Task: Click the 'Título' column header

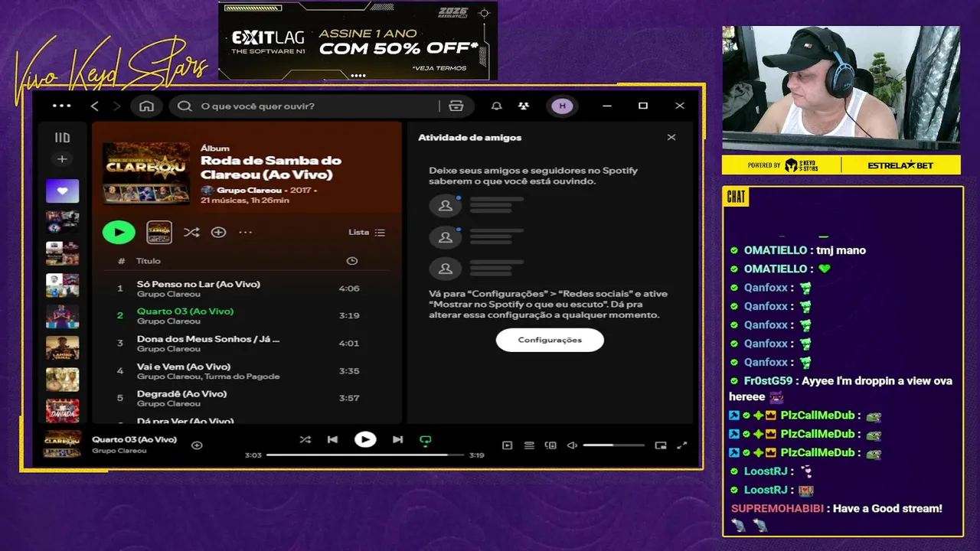Action: click(x=149, y=261)
